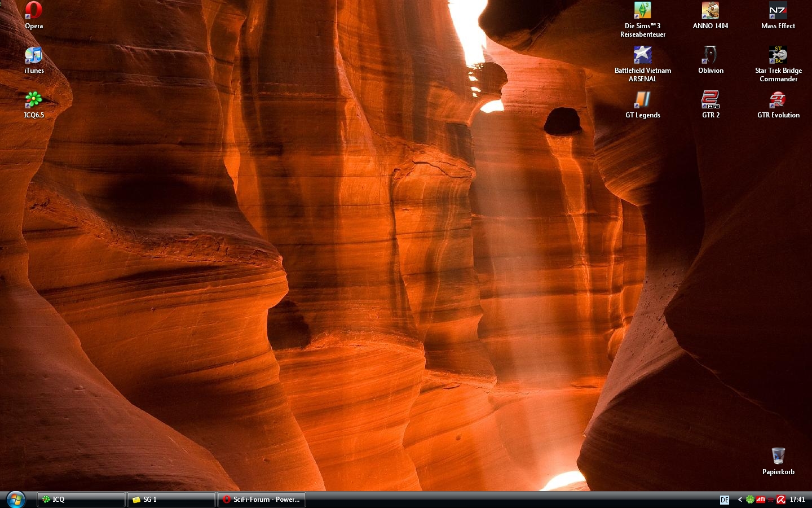Switch to ICQ taskbar window
This screenshot has width=812, height=508.
[81, 500]
